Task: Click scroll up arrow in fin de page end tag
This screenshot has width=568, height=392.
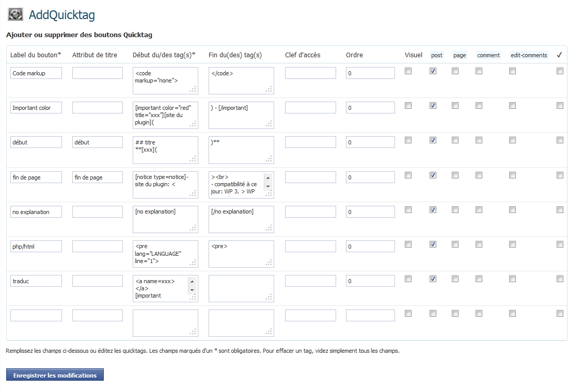Action: pos(268,178)
